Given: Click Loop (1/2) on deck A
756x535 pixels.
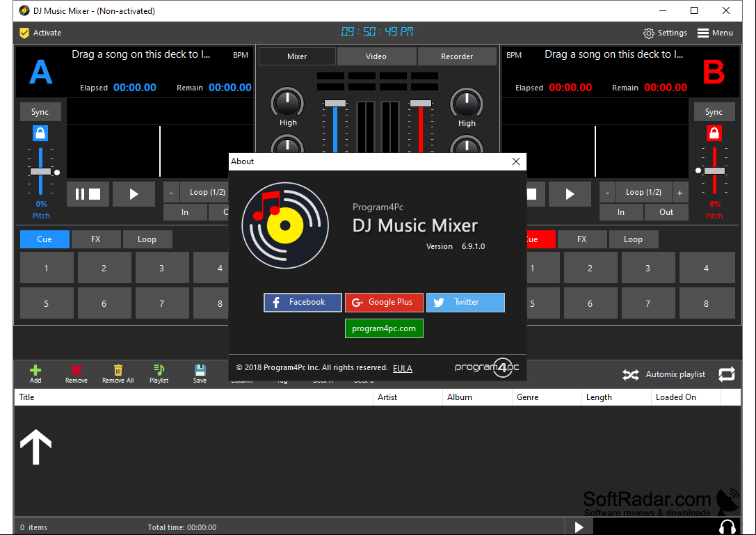Looking at the screenshot, I should (207, 193).
